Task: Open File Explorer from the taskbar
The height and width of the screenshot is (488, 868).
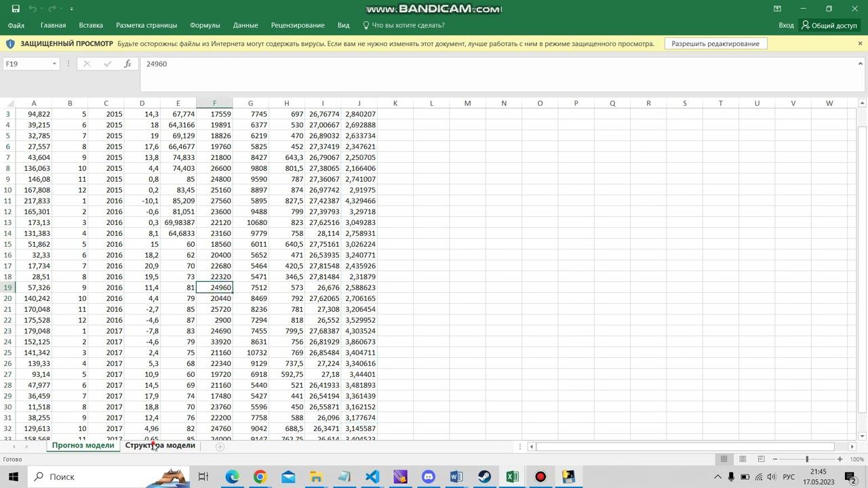Action: click(316, 476)
